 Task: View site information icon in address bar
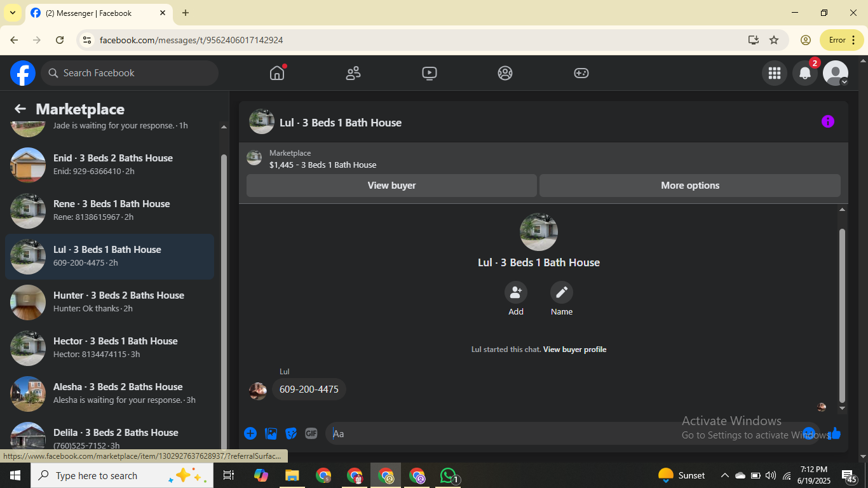87,40
